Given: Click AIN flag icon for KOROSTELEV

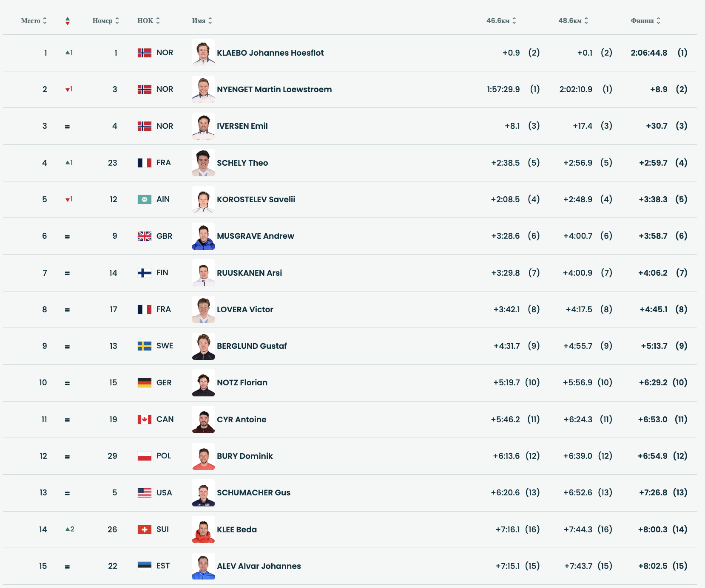Looking at the screenshot, I should (x=145, y=199).
